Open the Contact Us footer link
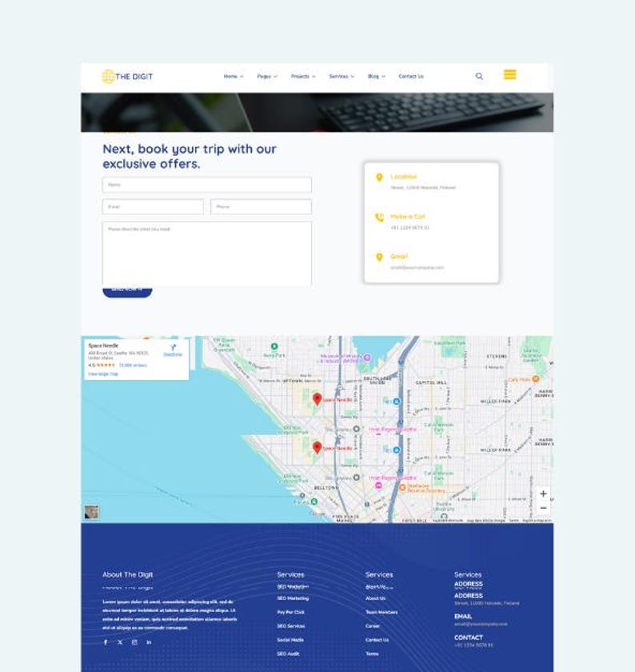Image resolution: width=635 pixels, height=672 pixels. pyautogui.click(x=377, y=640)
